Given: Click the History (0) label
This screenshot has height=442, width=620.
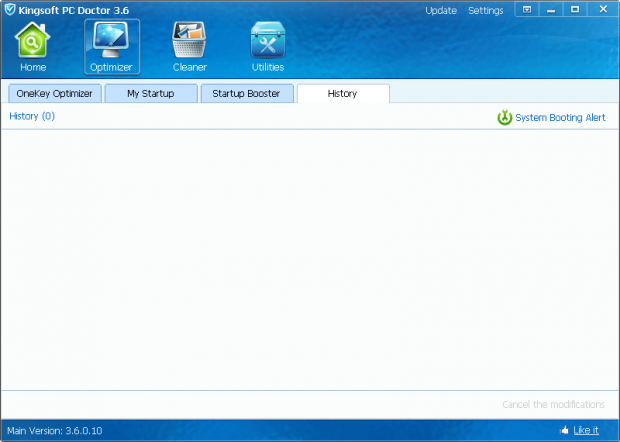Looking at the screenshot, I should pyautogui.click(x=32, y=116).
